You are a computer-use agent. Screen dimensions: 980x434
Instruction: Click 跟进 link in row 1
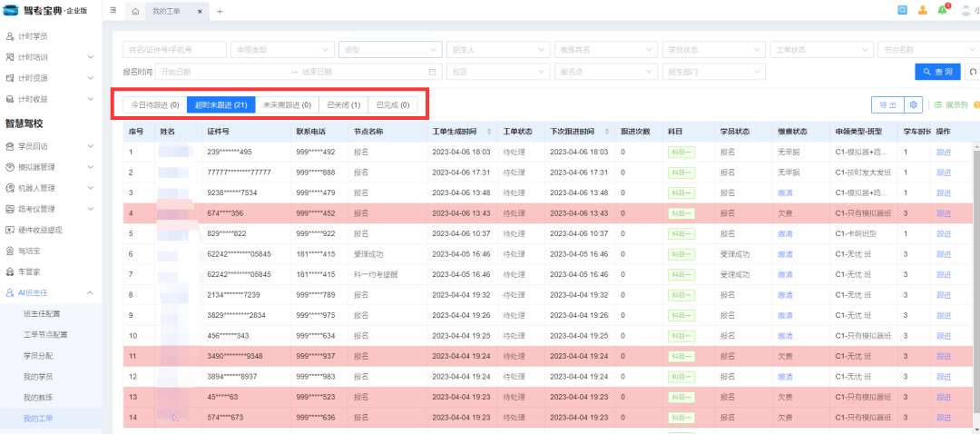(x=943, y=152)
